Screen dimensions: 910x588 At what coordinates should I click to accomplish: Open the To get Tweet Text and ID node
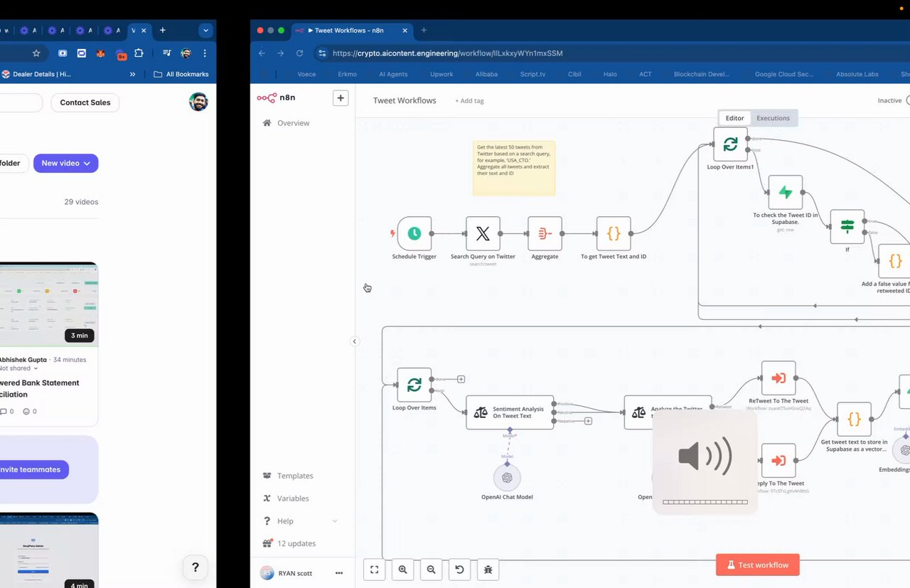pos(614,234)
